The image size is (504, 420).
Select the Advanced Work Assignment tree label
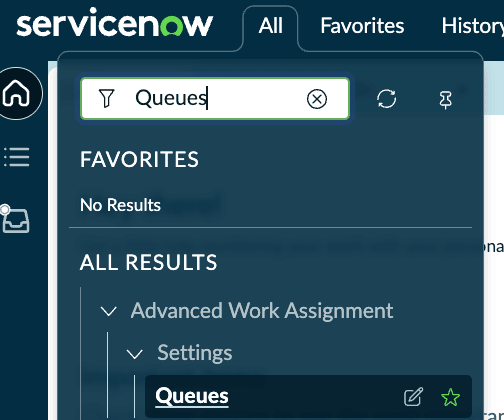262,311
